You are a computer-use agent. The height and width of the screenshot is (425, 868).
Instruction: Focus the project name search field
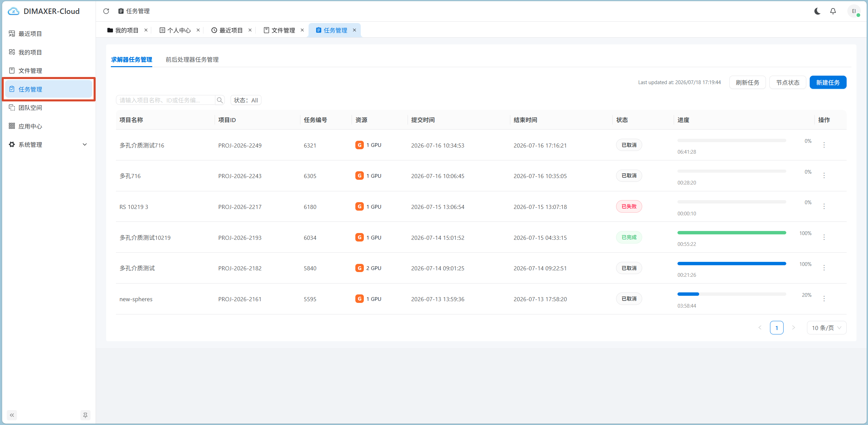click(166, 100)
